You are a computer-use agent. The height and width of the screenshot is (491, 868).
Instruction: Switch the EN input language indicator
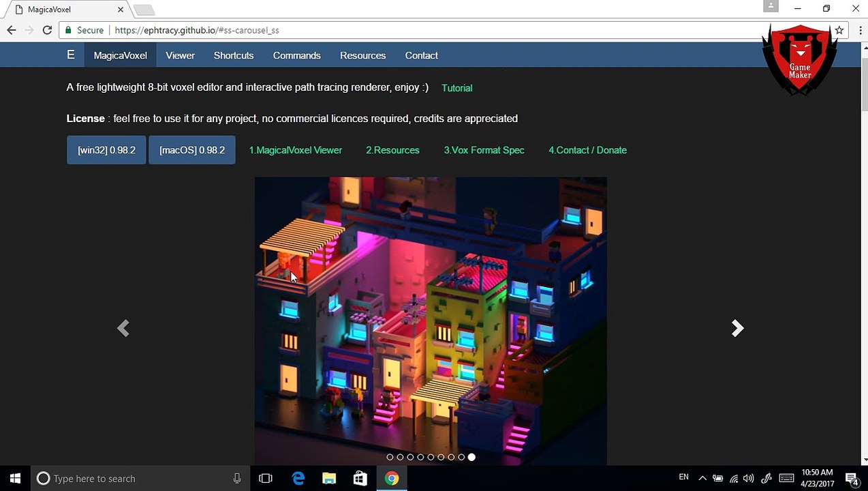(x=683, y=477)
